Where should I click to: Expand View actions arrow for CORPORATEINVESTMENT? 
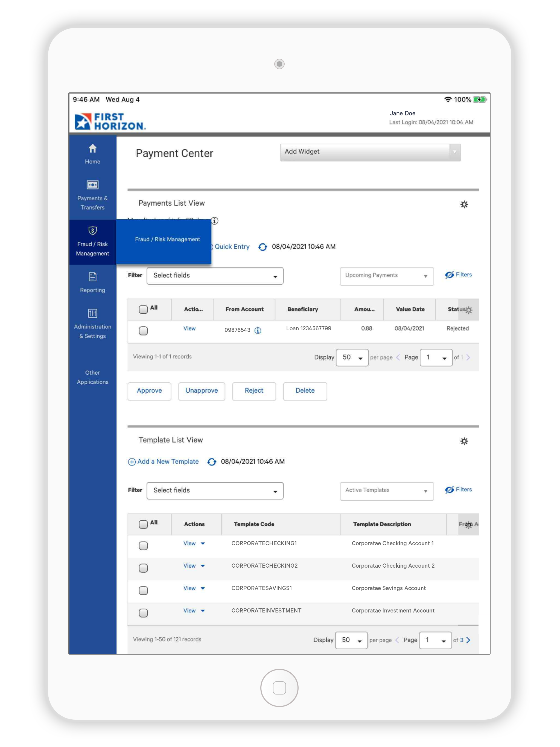203,611
